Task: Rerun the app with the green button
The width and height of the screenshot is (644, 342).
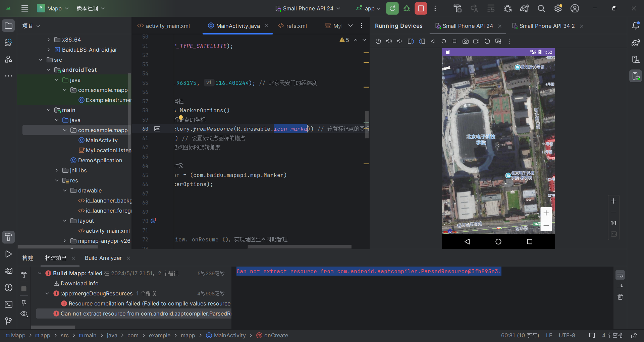Action: pos(392,8)
